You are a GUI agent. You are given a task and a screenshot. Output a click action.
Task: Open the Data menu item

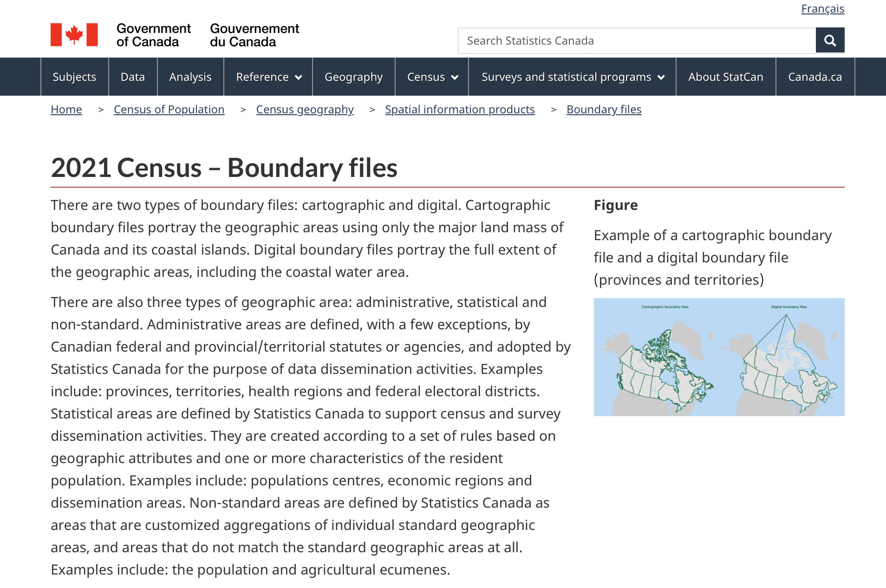tap(133, 77)
